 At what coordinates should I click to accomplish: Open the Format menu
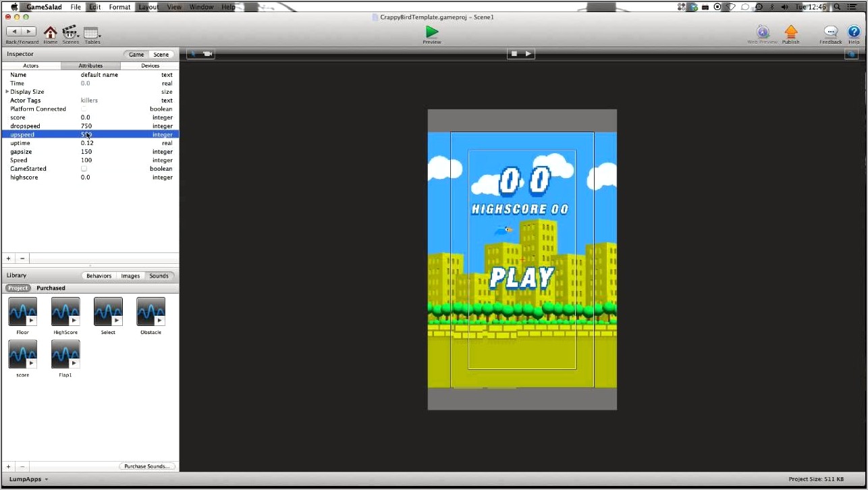click(x=119, y=7)
